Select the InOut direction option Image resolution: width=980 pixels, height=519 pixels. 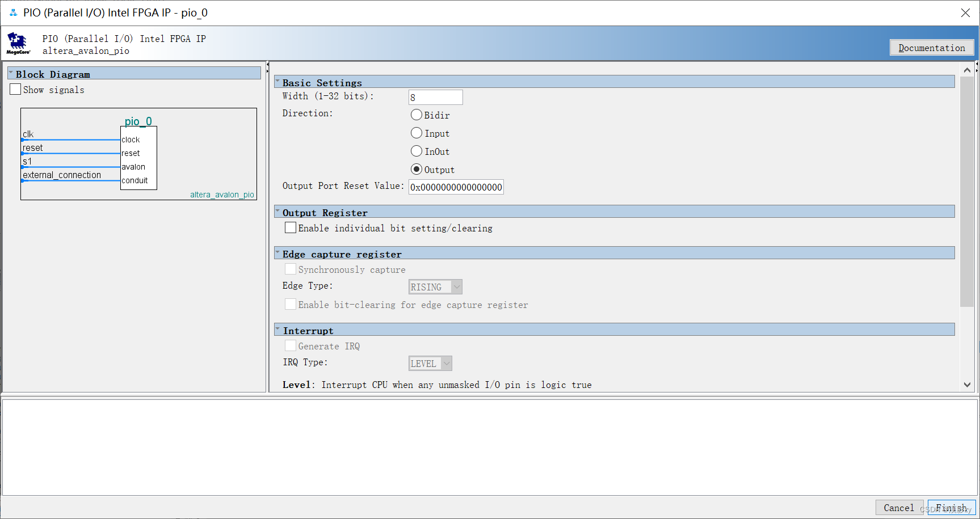pos(417,151)
